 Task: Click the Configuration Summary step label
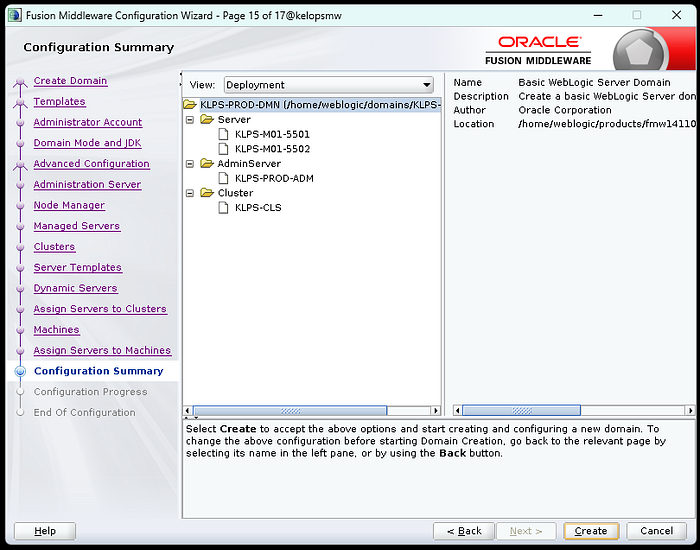[99, 371]
